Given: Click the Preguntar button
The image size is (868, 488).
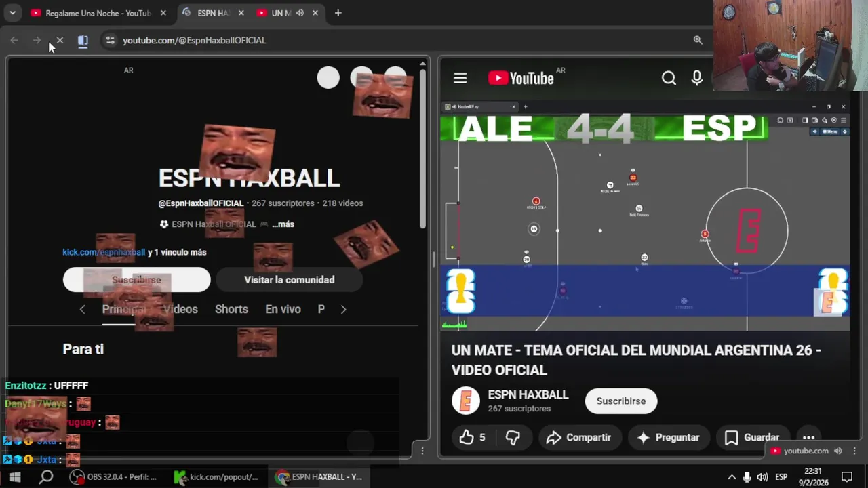Looking at the screenshot, I should [669, 438].
